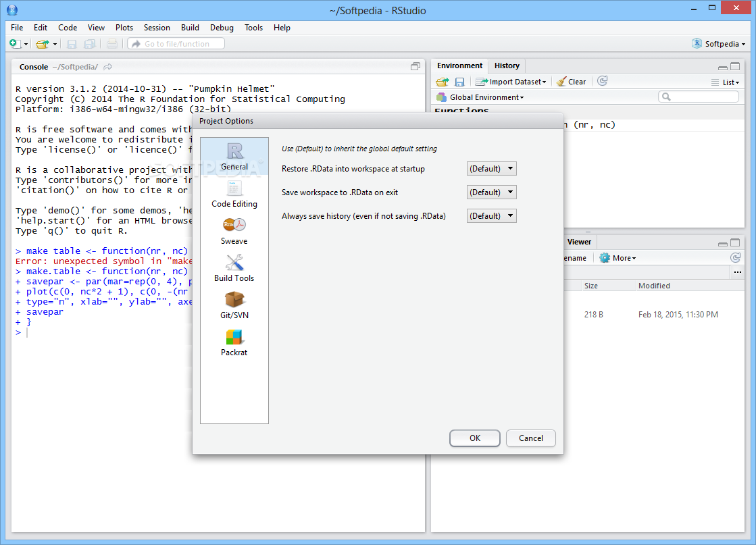
Task: Minimize the Environment pane
Action: click(723, 68)
